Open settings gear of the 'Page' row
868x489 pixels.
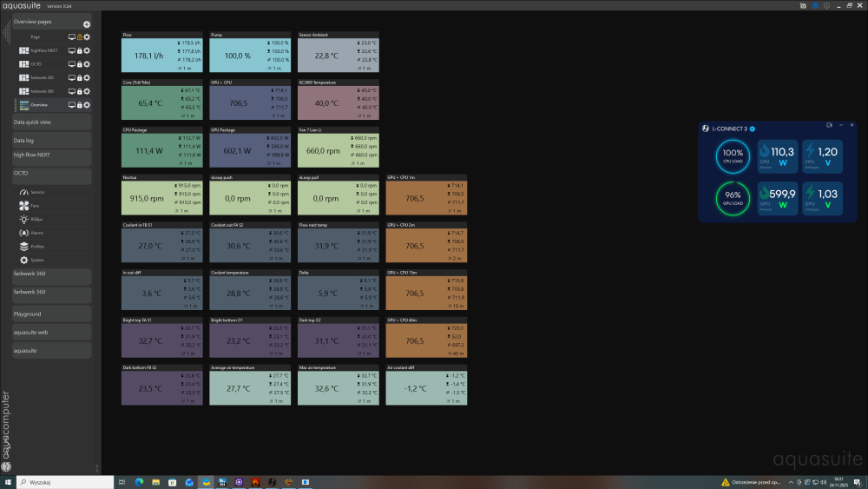pos(87,37)
